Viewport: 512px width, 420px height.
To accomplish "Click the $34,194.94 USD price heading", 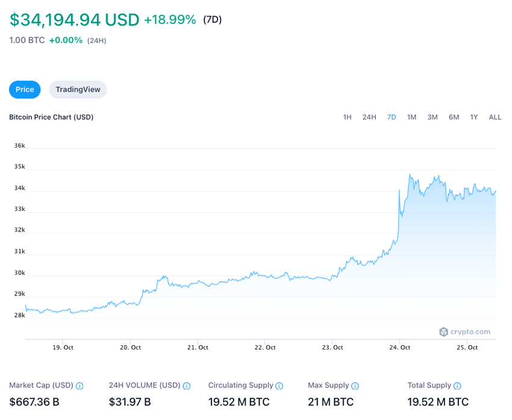I will point(74,20).
